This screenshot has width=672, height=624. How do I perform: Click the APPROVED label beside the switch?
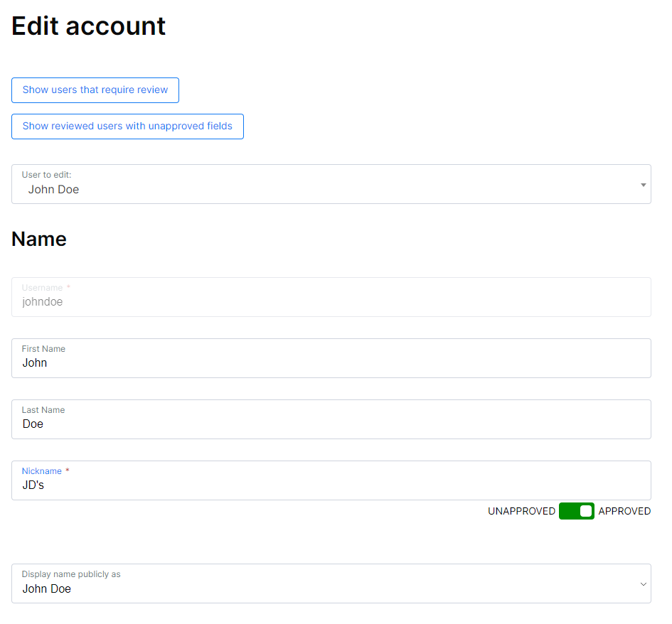point(624,511)
